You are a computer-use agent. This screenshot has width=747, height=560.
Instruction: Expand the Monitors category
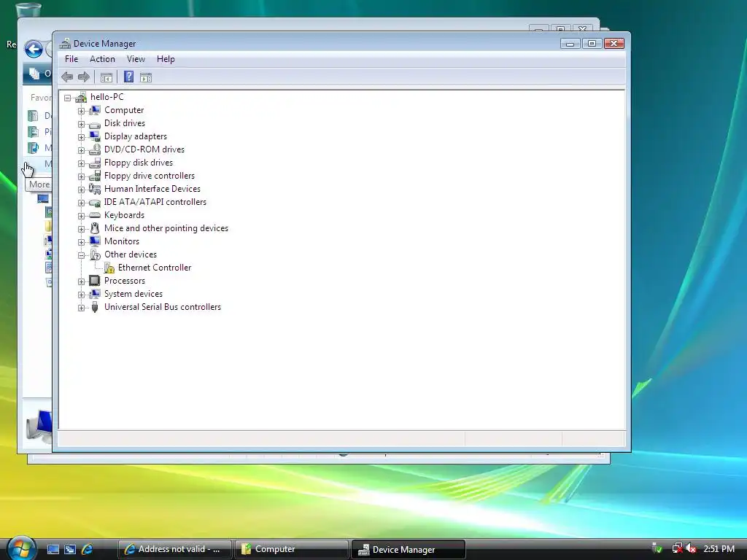pos(82,242)
